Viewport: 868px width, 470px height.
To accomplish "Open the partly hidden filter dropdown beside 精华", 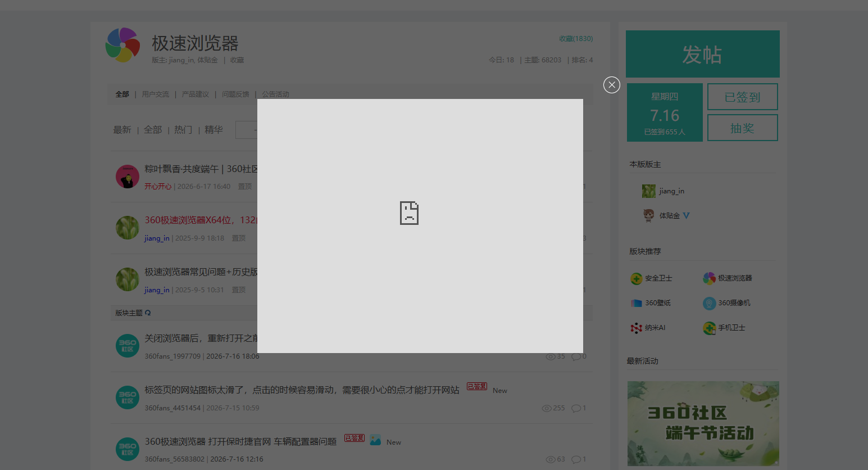I will (x=247, y=130).
